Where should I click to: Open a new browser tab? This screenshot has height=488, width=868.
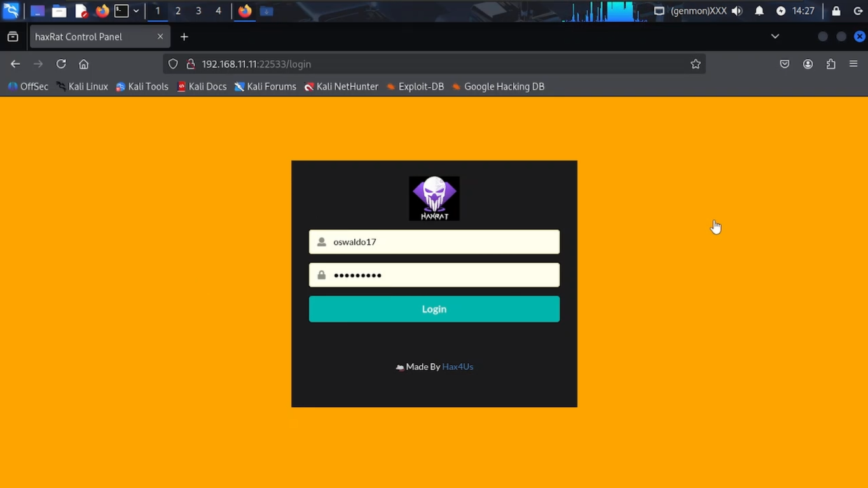click(184, 37)
